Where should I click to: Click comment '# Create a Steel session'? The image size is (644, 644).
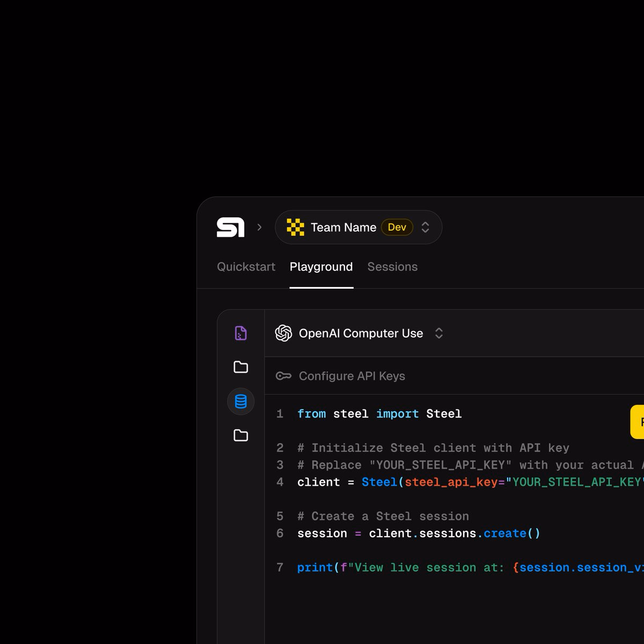[x=383, y=516]
